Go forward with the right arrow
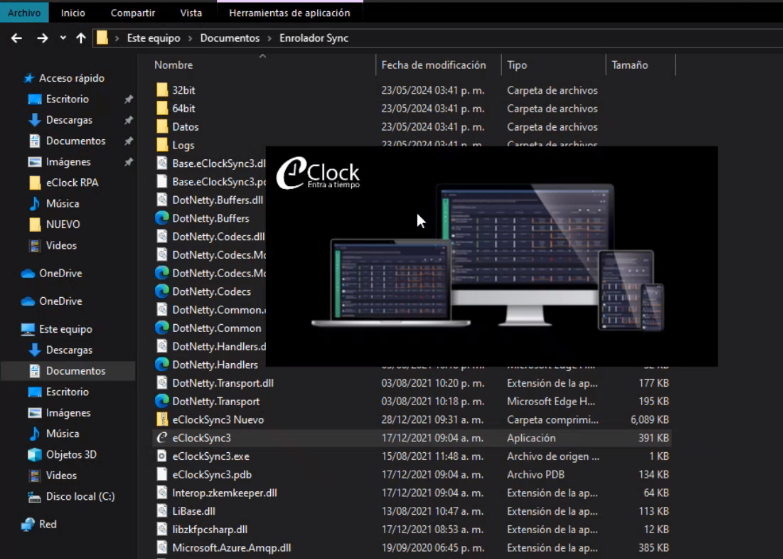Viewport: 783px width, 559px height. (42, 38)
